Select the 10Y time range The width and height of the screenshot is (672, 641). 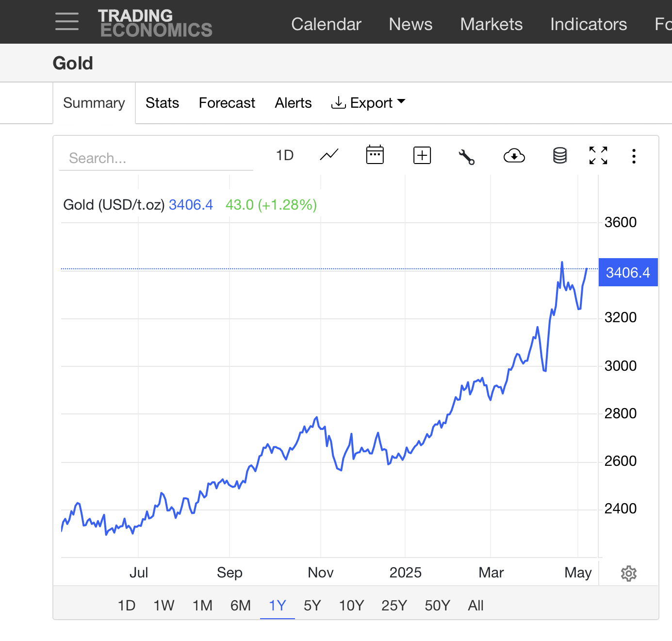(x=351, y=606)
